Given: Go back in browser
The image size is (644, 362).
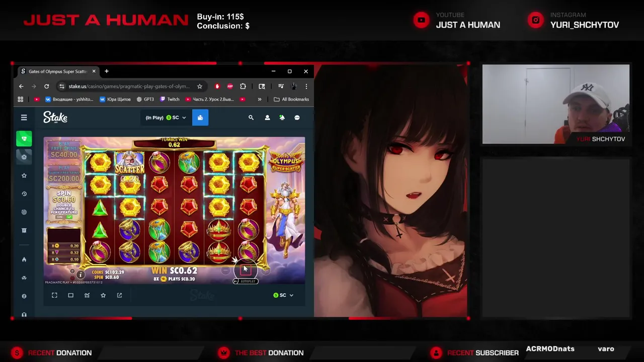Looking at the screenshot, I should (x=21, y=86).
